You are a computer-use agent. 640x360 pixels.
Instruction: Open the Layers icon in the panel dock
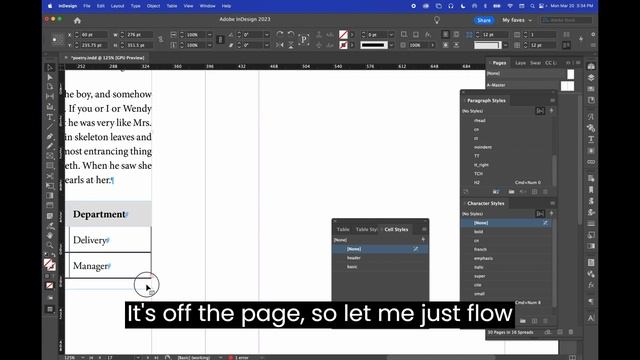[x=591, y=78]
